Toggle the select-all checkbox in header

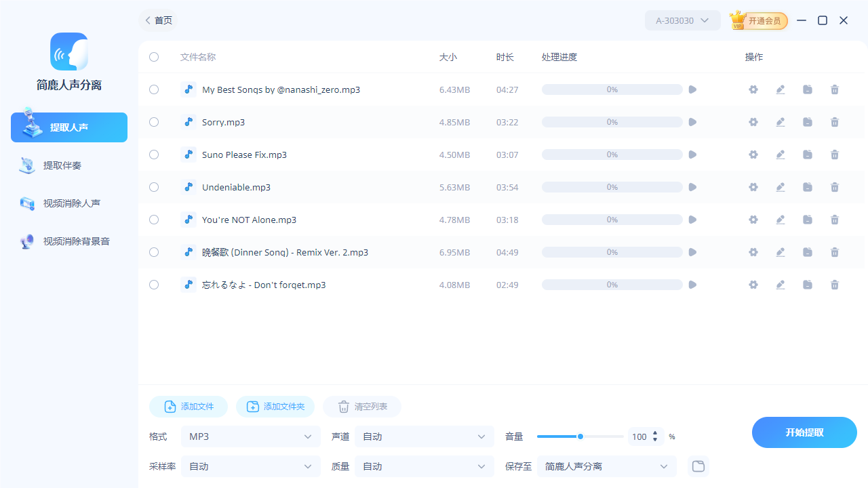[154, 57]
